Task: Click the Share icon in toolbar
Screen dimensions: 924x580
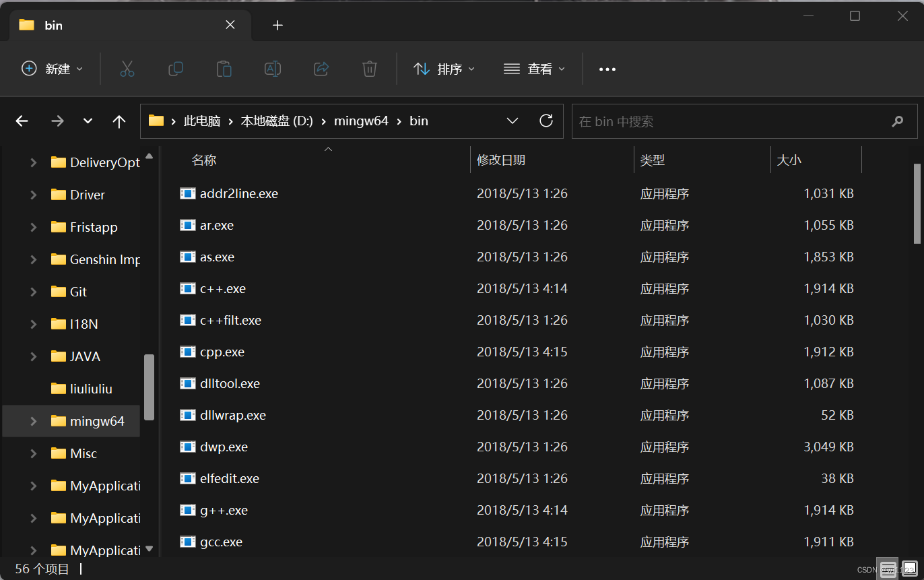Action: (x=321, y=69)
